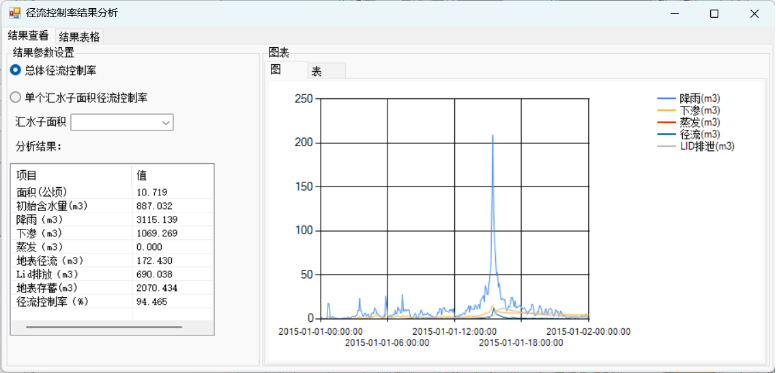The width and height of the screenshot is (776, 373).
Task: Click the LID排泄(m3) legend color line
Action: 667,146
